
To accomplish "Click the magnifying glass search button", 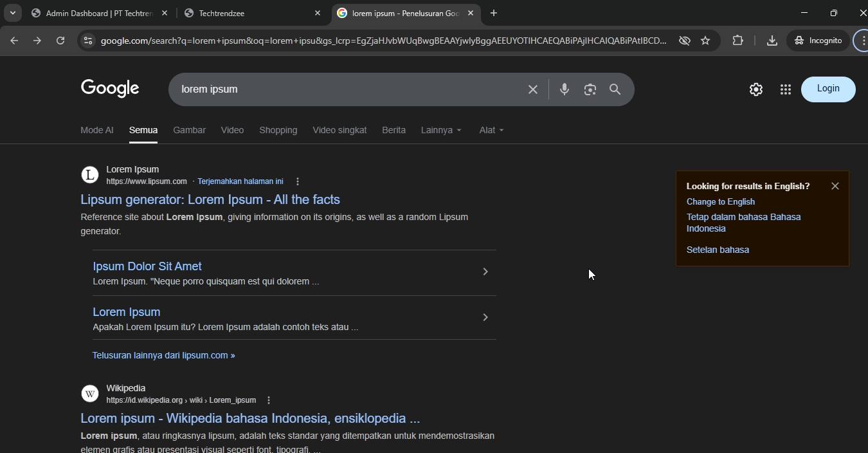I will point(615,89).
